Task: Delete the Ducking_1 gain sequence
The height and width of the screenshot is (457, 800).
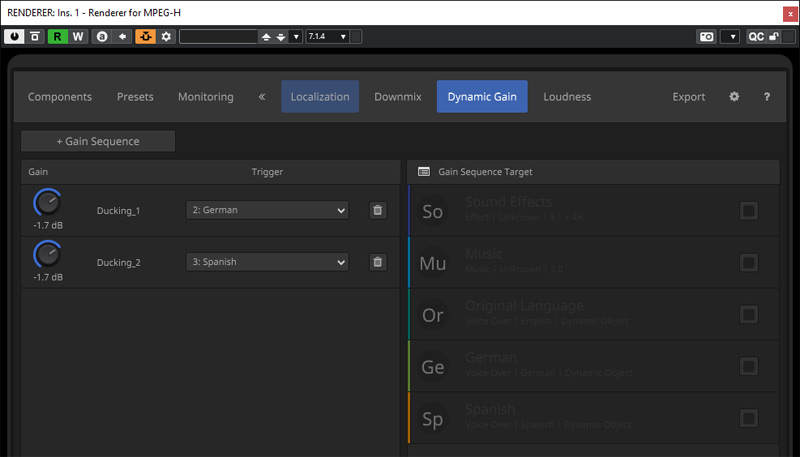Action: 377,210
